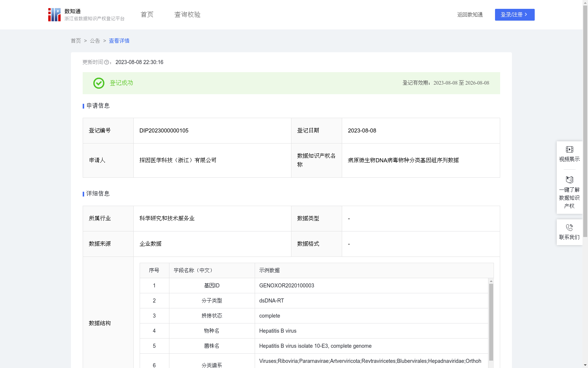Click applicant 探因医学科技（浙江）有限公司

click(178, 160)
